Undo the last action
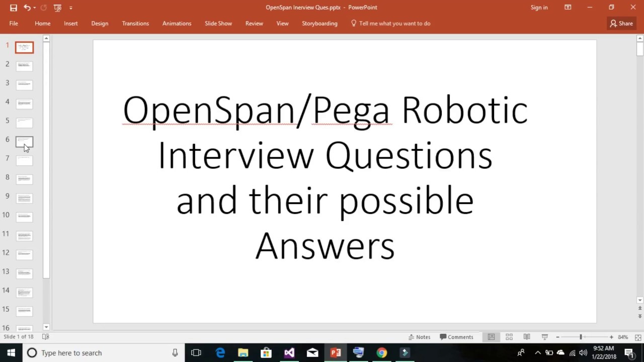 (27, 8)
